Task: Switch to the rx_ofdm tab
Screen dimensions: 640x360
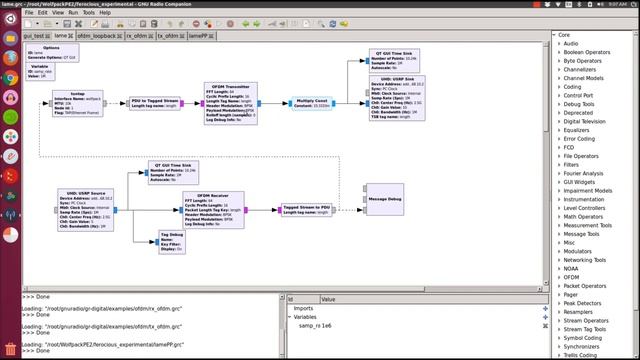Action: pos(137,36)
